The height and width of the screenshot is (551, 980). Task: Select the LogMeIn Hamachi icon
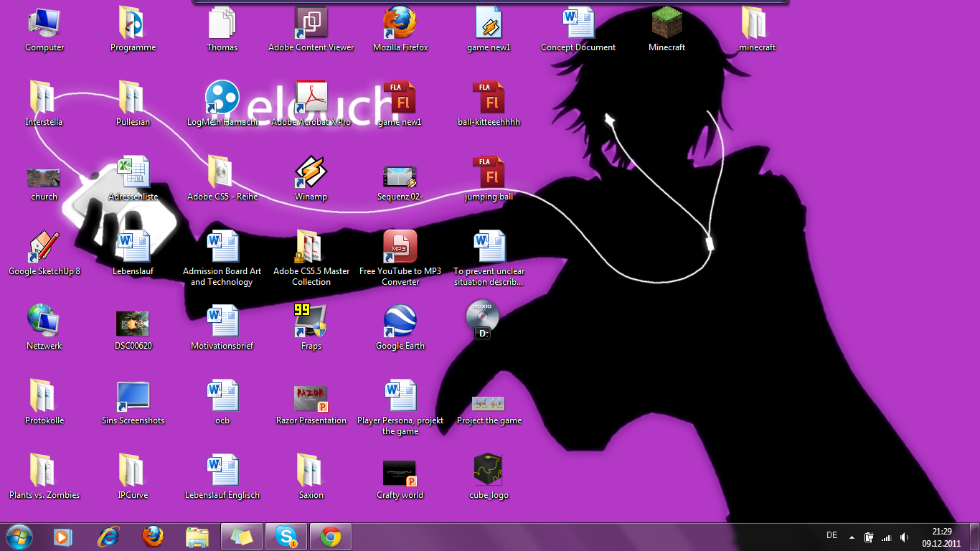[222, 98]
